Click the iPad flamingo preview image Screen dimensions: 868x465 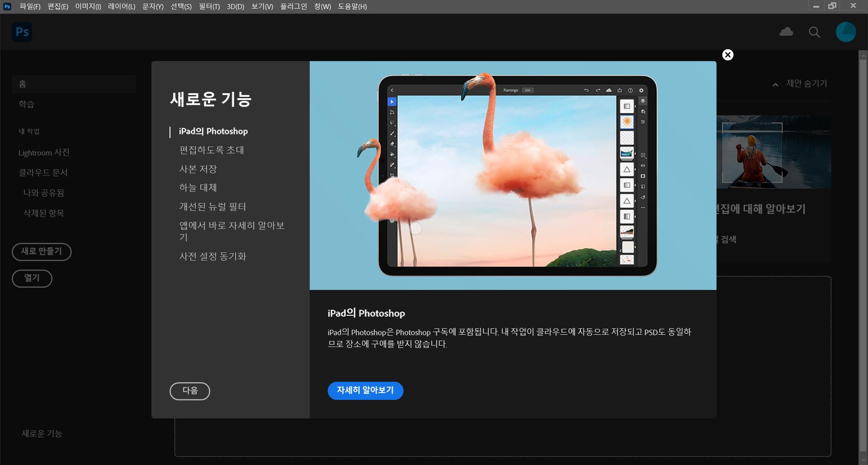coord(513,176)
